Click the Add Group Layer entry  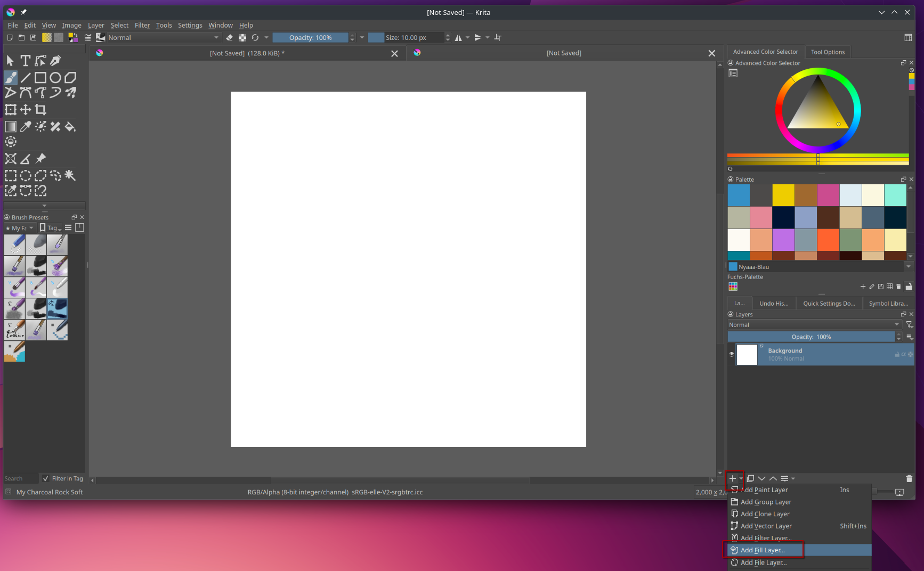tap(766, 502)
